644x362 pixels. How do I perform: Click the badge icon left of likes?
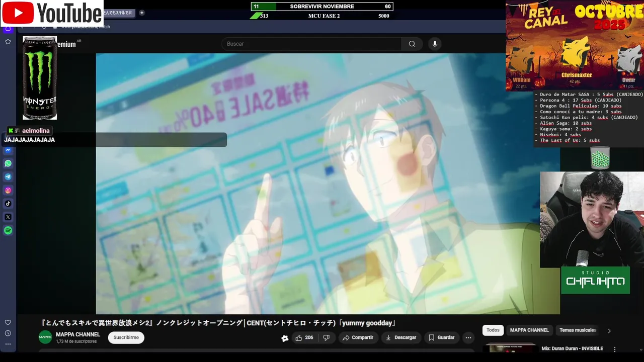point(285,338)
